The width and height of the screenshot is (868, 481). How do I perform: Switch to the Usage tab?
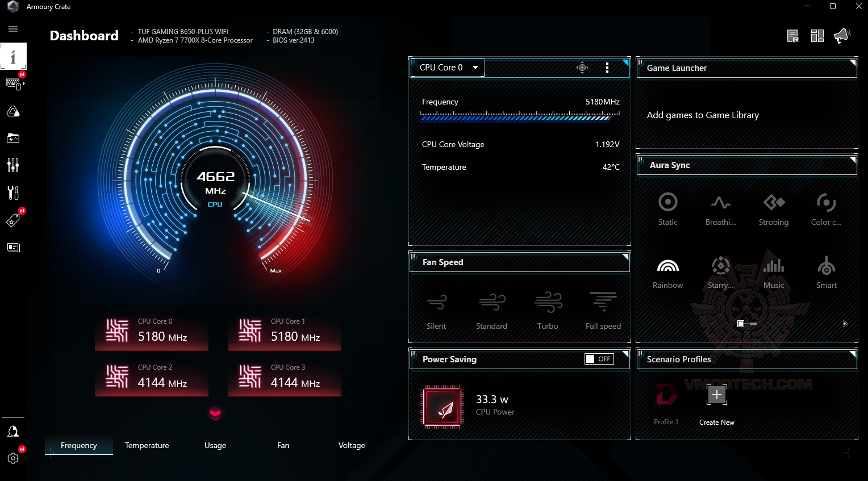215,445
